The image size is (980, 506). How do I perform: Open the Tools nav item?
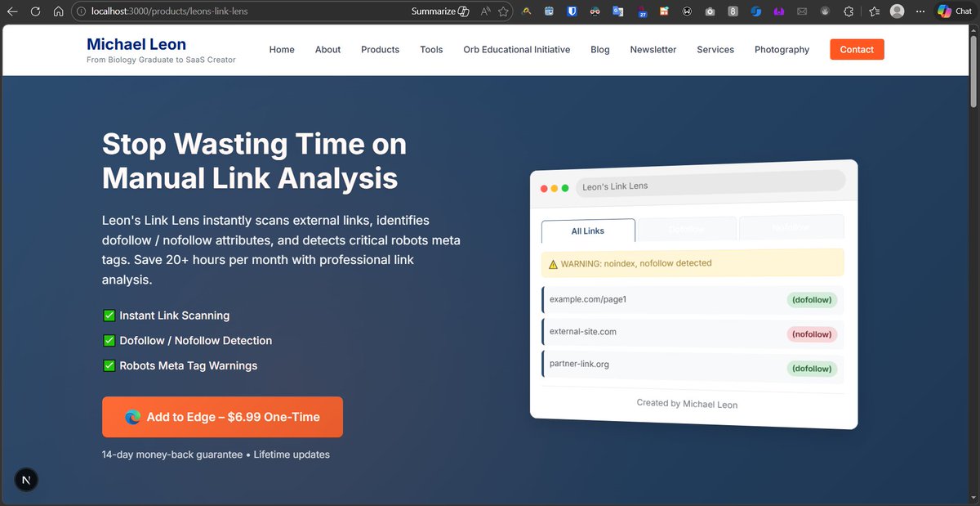point(431,50)
